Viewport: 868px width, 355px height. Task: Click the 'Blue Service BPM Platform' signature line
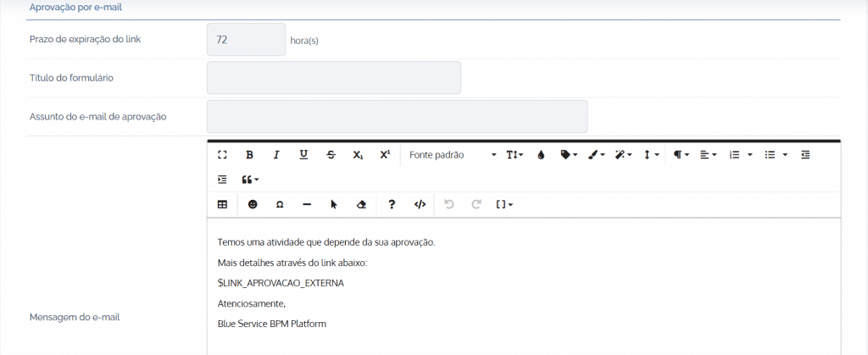coord(272,324)
